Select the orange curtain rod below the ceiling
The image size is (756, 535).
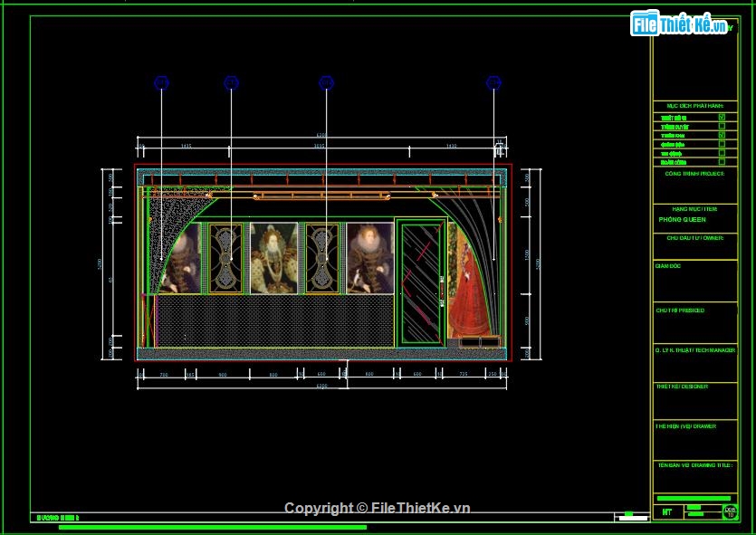click(x=322, y=196)
